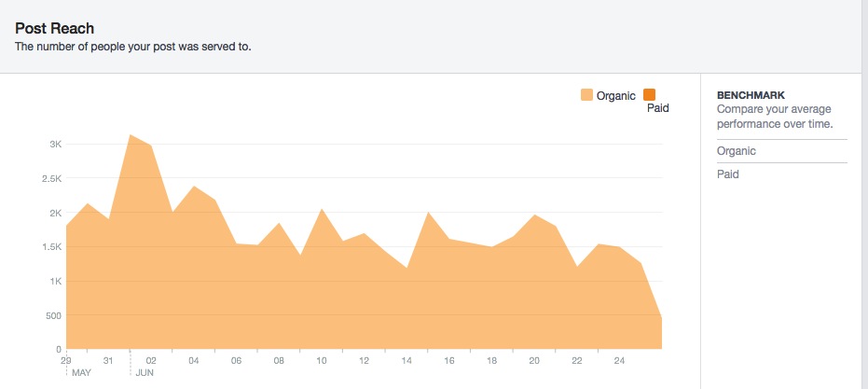Click the 500 y-axis label
868x389 pixels.
click(x=52, y=316)
